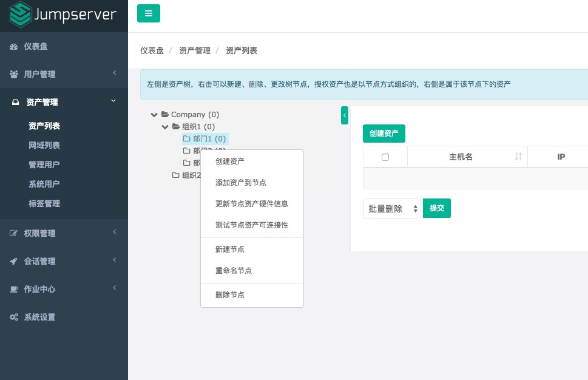Click the Company root folder icon
This screenshot has width=588, height=380.
(x=164, y=115)
